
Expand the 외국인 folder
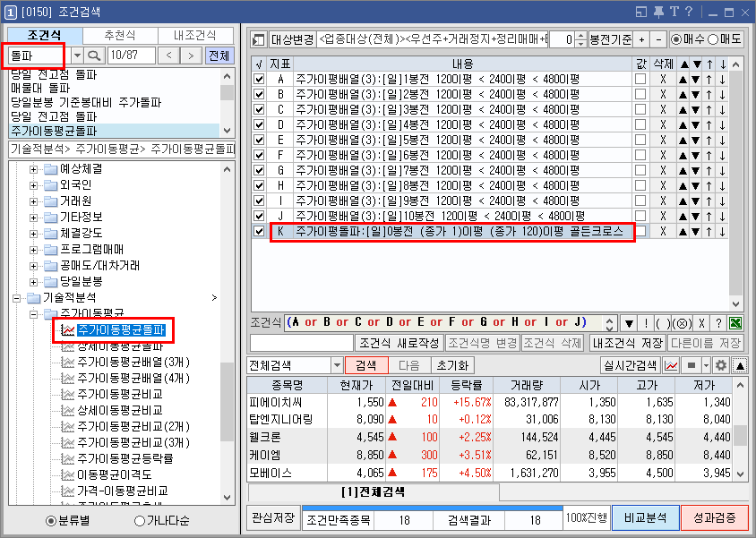tap(33, 185)
